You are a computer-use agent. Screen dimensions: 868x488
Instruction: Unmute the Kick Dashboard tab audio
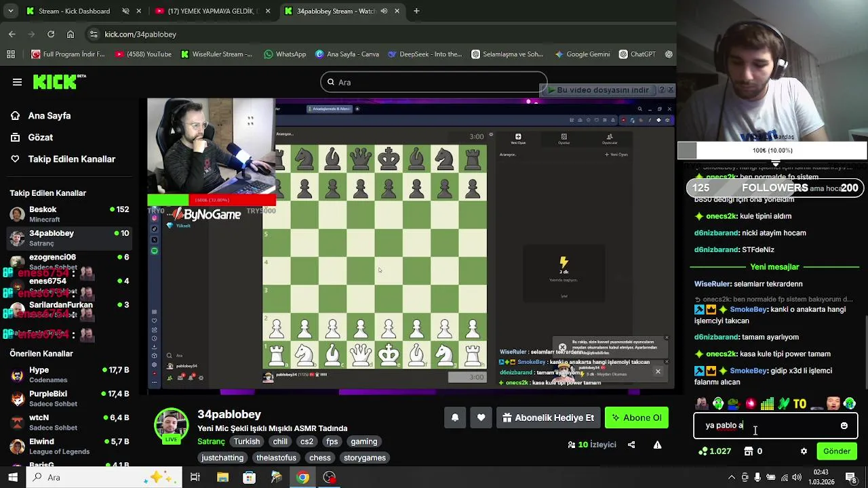tap(125, 11)
